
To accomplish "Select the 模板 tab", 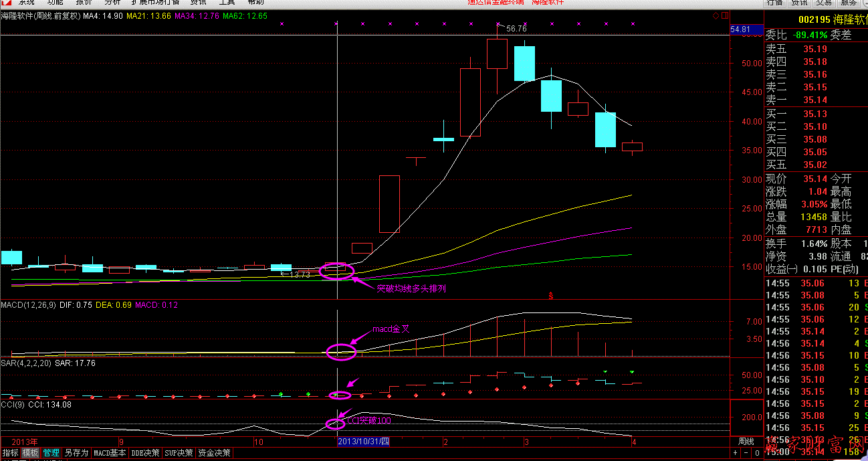I will (30, 453).
